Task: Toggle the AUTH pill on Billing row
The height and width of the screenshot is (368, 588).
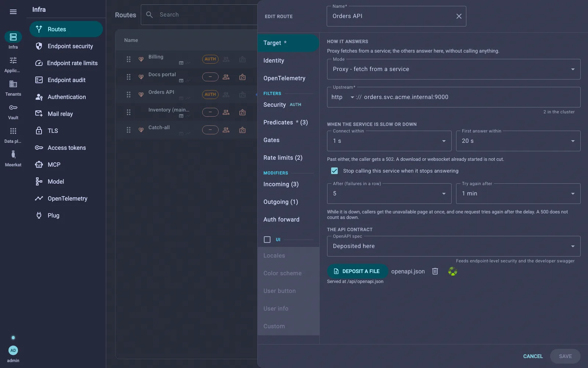Action: (210, 59)
